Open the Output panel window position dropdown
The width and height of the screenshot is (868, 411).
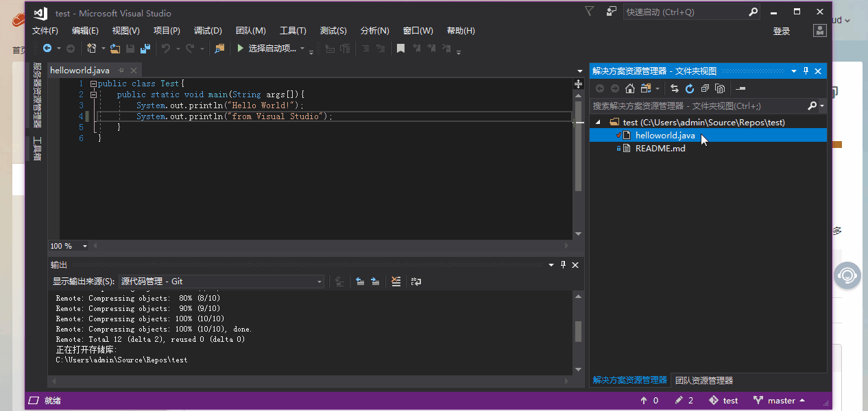click(551, 265)
